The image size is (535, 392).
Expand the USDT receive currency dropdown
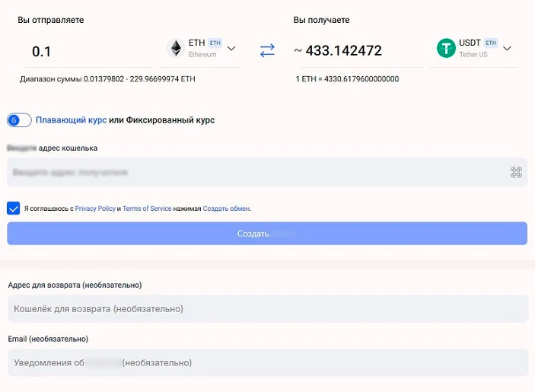[x=507, y=49]
